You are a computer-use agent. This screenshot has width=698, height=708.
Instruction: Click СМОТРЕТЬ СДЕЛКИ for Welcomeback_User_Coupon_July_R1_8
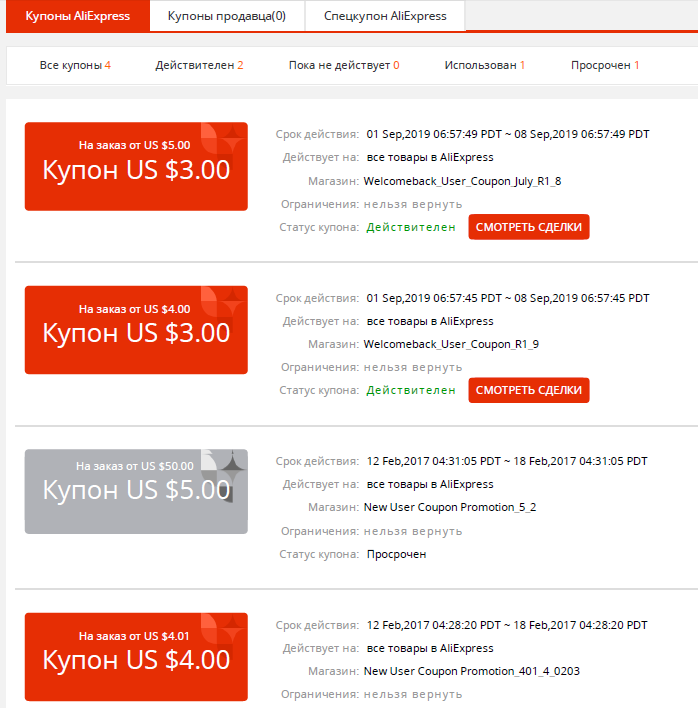click(529, 227)
